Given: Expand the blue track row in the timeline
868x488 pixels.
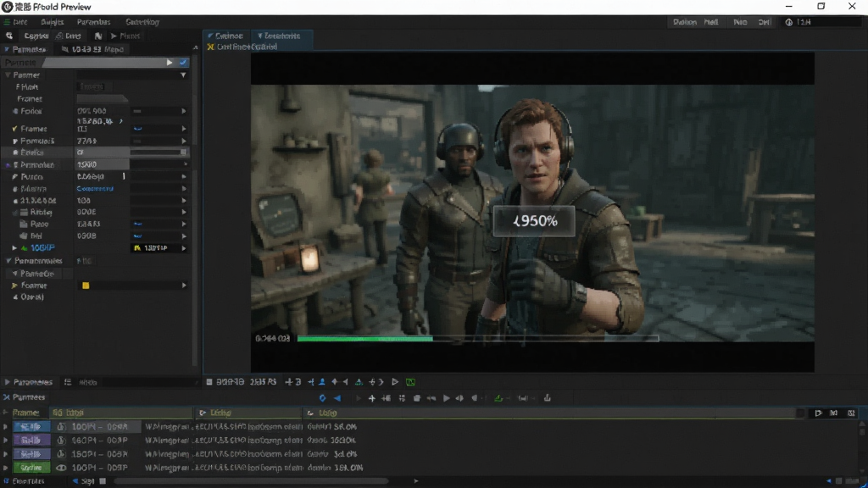Looking at the screenshot, I should click(x=6, y=427).
